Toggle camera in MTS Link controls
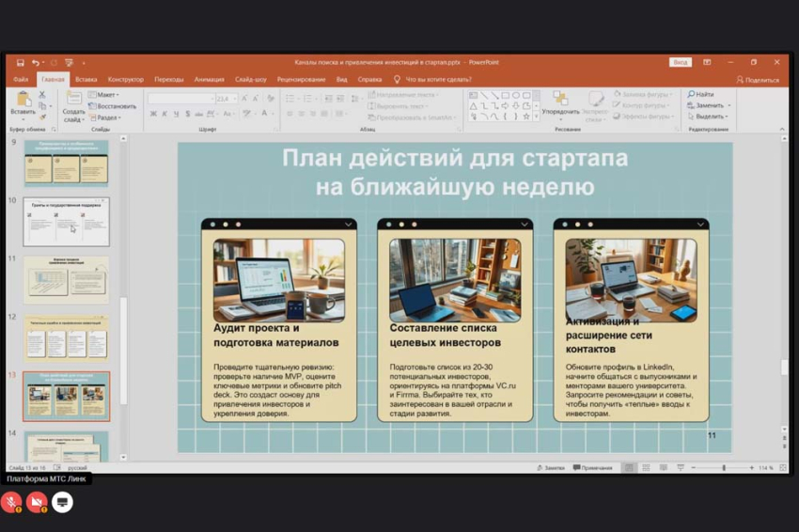 [x=36, y=503]
